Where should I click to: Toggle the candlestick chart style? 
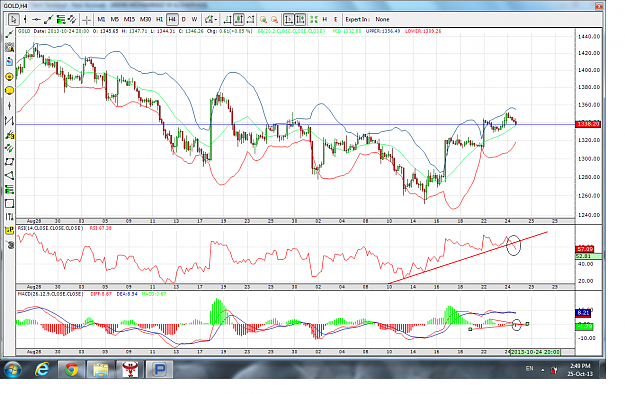pyautogui.click(x=239, y=19)
